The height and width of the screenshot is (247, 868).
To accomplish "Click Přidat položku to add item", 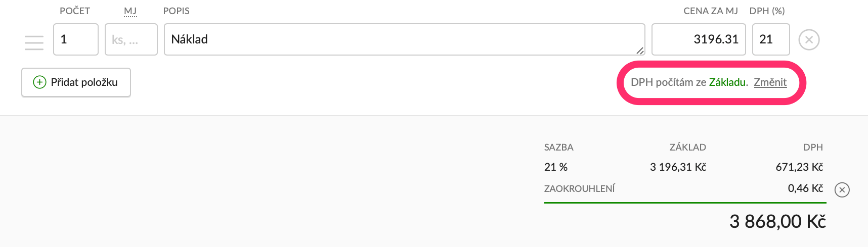I will [x=76, y=82].
